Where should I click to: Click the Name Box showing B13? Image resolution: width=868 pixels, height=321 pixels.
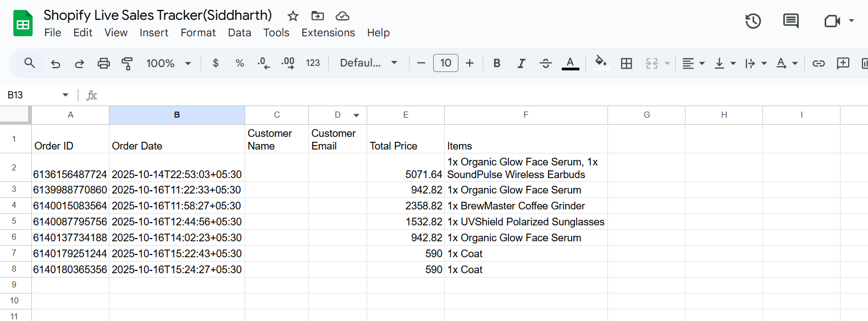[37, 95]
